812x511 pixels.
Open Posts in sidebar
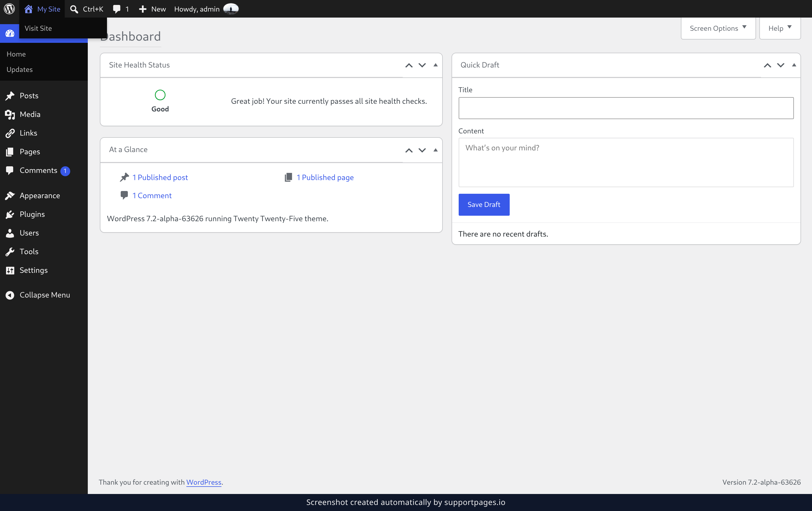tap(29, 96)
